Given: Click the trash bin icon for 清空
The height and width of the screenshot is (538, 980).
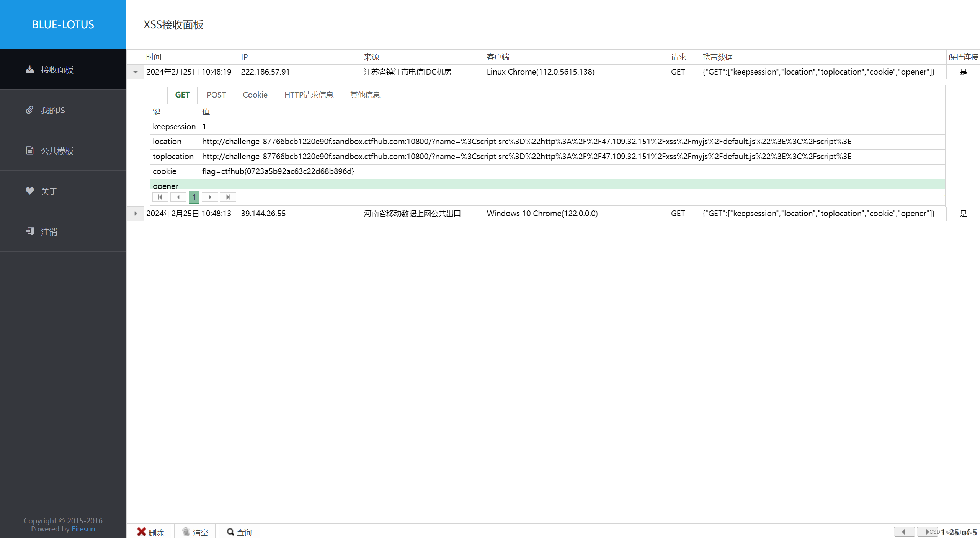Looking at the screenshot, I should (x=186, y=532).
